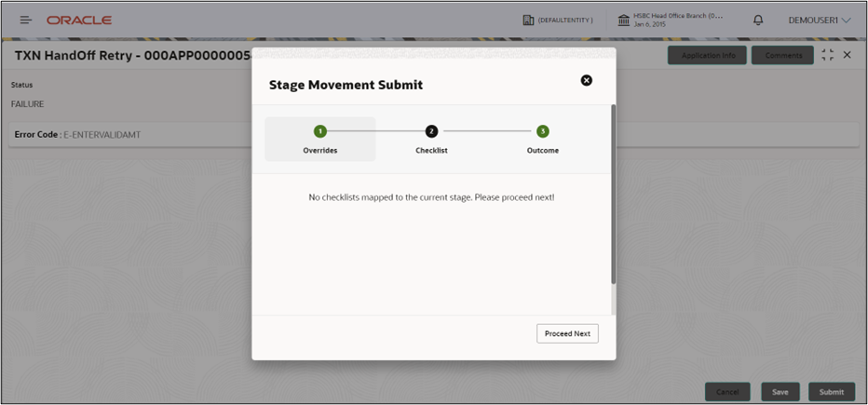Select the Outcome step
The width and height of the screenshot is (868, 405).
pos(542,140)
